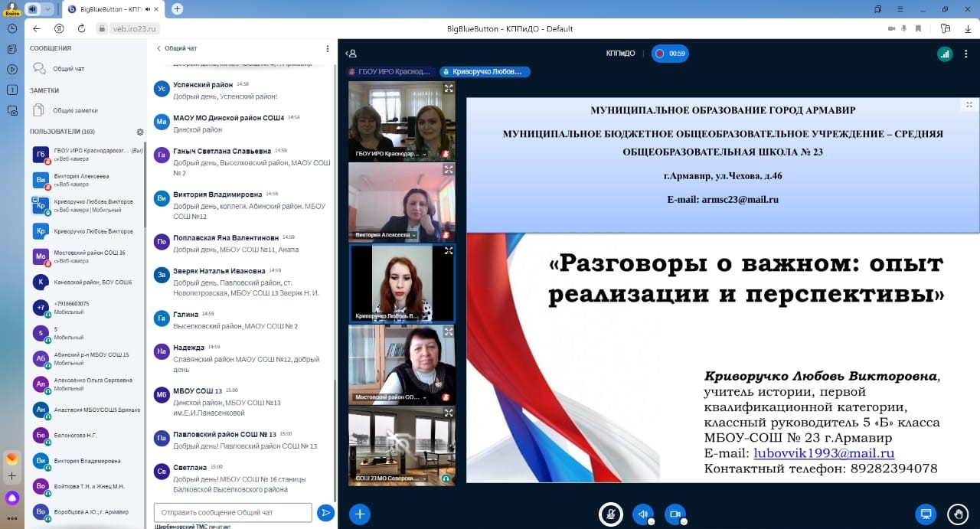This screenshot has width=980, height=529.
Task: Open the users list settings gear
Action: coord(140,132)
